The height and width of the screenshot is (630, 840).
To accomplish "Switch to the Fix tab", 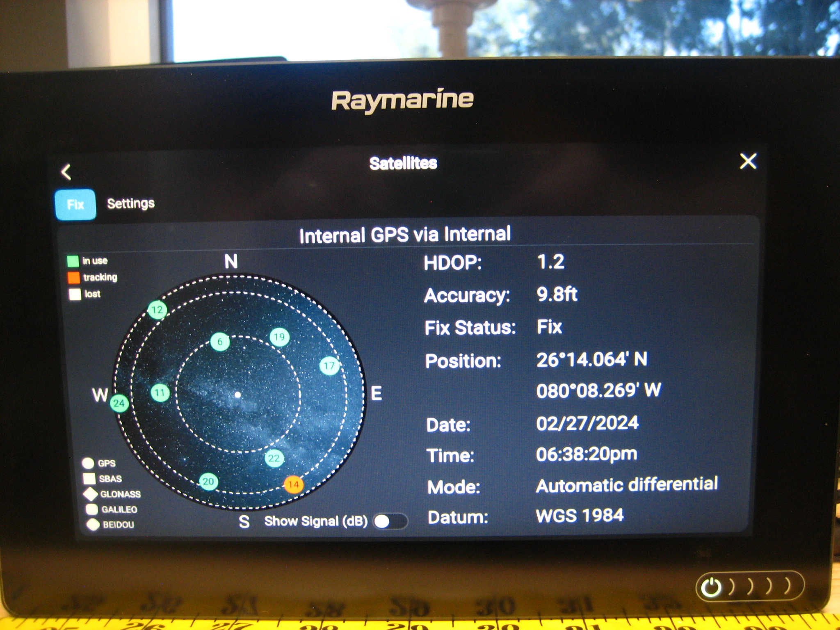I will point(75,203).
